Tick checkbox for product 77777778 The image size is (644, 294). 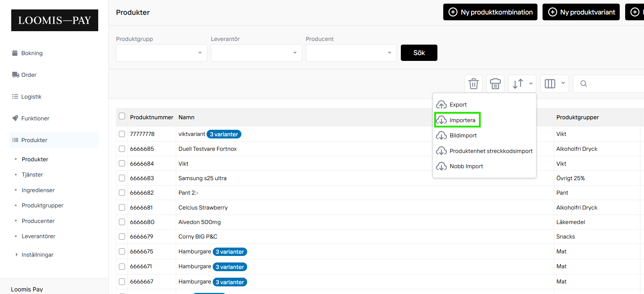tap(122, 134)
